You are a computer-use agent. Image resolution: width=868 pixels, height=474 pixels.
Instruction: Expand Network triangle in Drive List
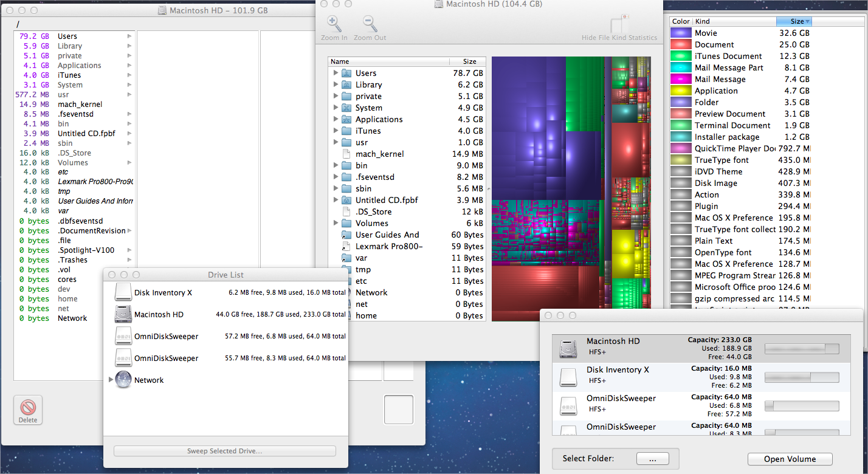point(110,380)
